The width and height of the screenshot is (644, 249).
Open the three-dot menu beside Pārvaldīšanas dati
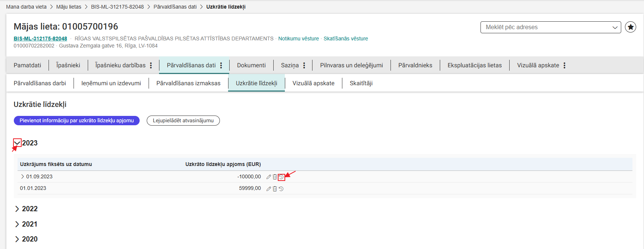pos(221,65)
